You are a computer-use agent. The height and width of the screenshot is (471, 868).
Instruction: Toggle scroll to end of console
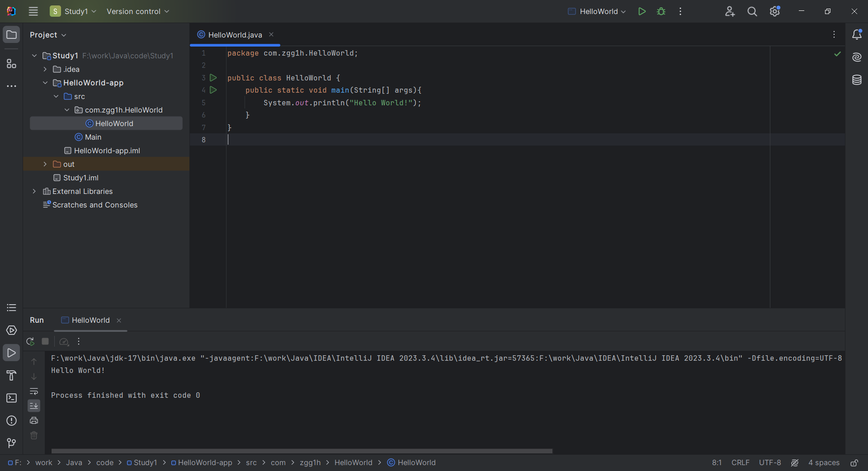[34, 406]
